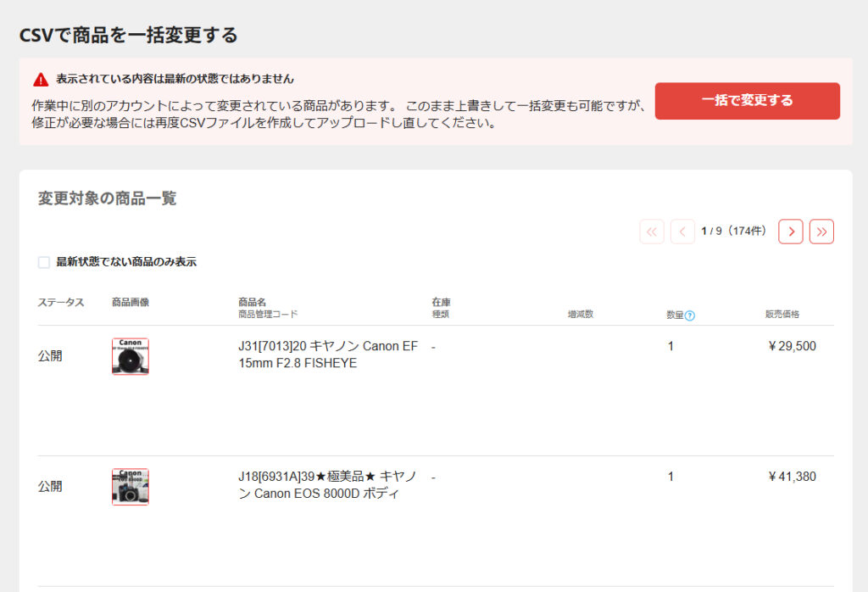
Task: Click the 在庫 column header
Action: pyautogui.click(x=441, y=302)
